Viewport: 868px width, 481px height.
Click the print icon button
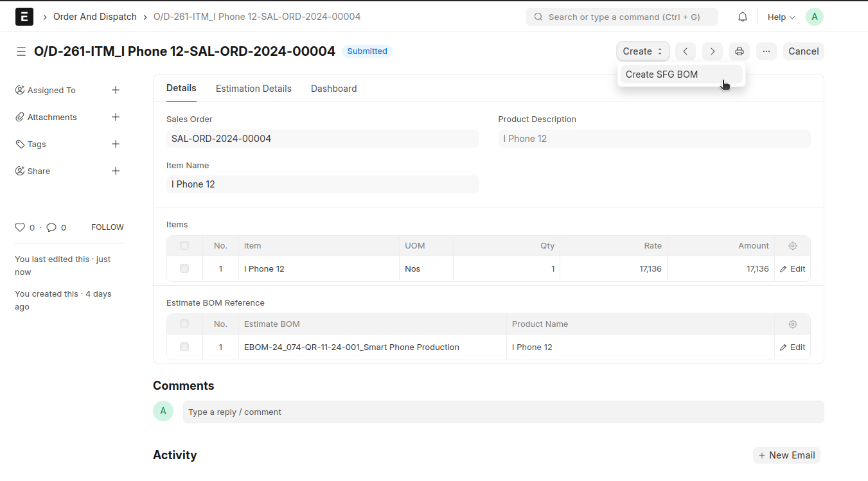click(740, 51)
